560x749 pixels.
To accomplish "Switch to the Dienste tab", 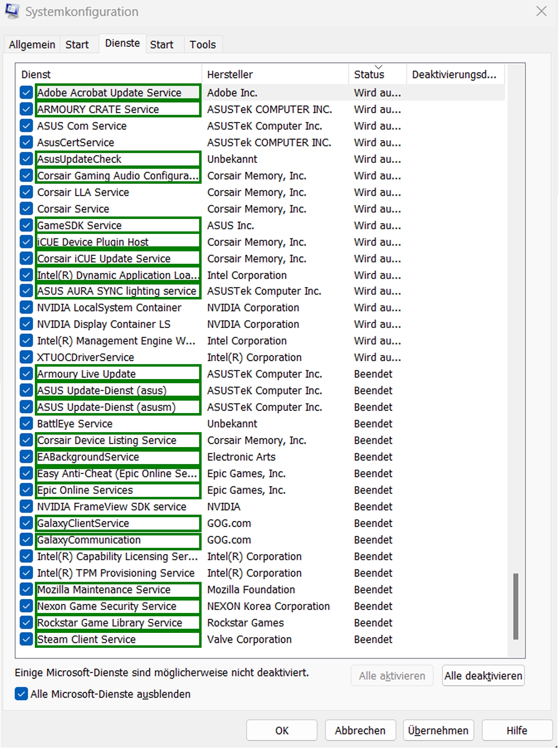I will tap(122, 43).
